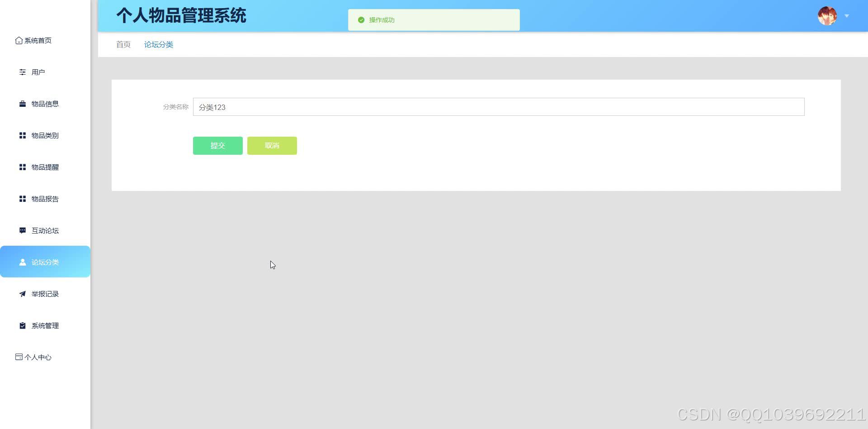Navigate to 物品报告
Image resolution: width=868 pixels, height=429 pixels.
(45, 199)
